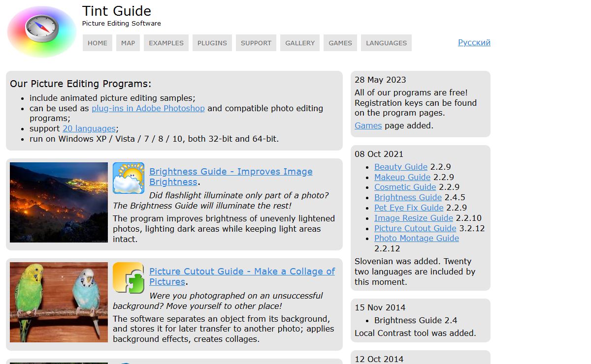Follow the plug-ins in Adobe Photoshop link

pos(148,108)
